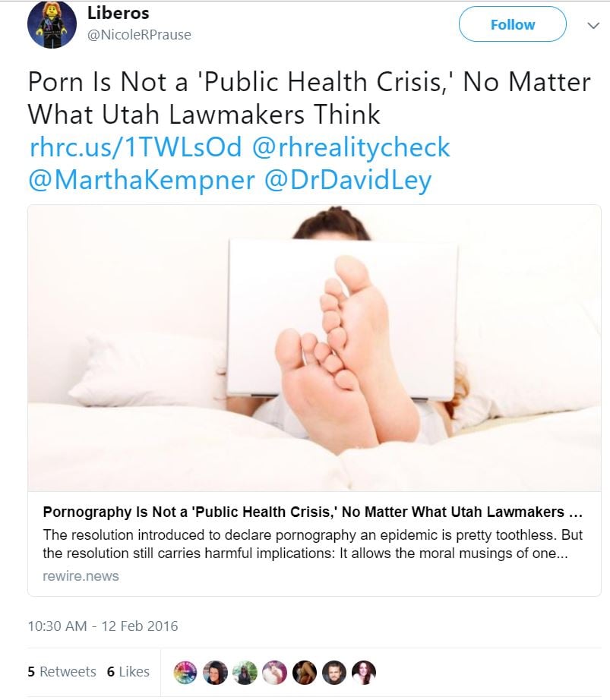Open first liker's colorful circle avatar
Screen dimensions: 610x700
[185, 672]
